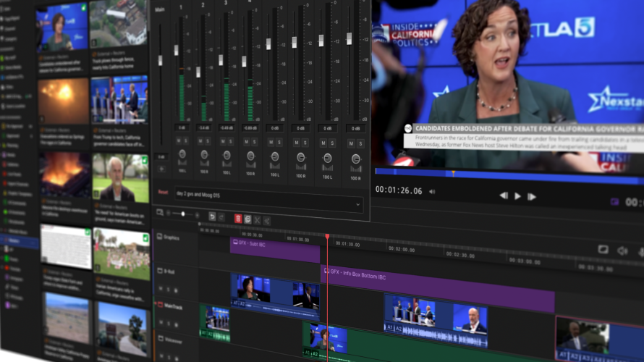This screenshot has width=644, height=362.
Task: Select the 'GFX - Subt IBC' clip
Action: 275,250
